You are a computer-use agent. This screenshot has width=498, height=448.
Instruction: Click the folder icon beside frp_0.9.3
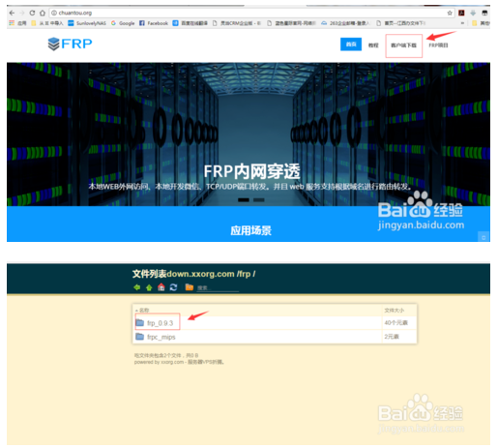(139, 322)
